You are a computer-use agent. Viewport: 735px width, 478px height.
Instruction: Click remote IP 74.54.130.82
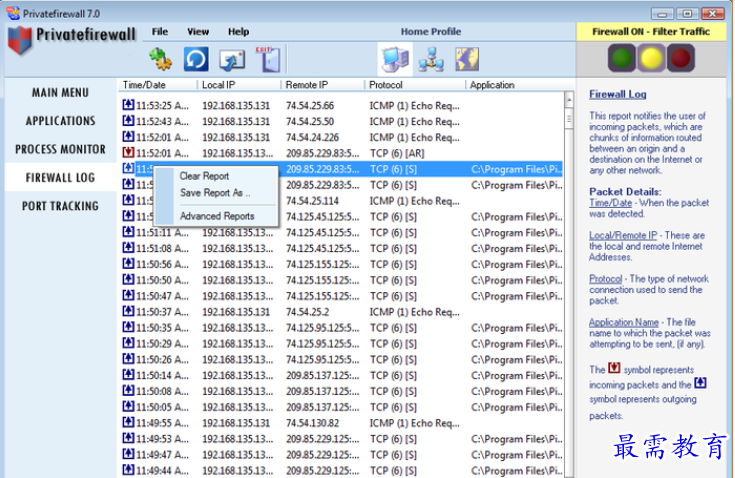pos(312,423)
